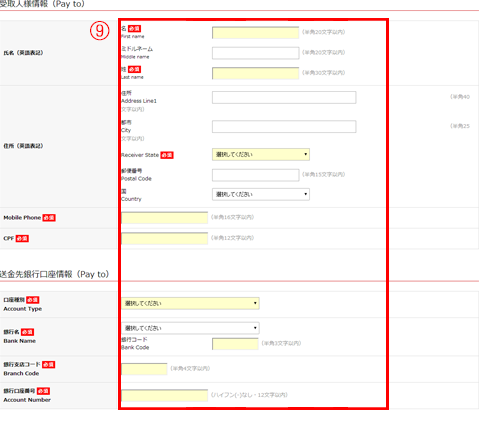Open the Bank Name dropdown

click(190, 328)
